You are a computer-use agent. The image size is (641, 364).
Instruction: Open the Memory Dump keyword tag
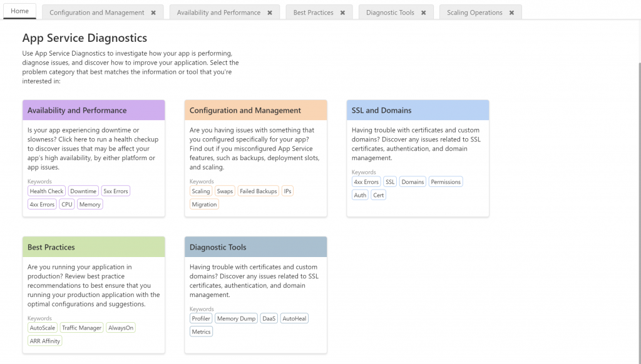pyautogui.click(x=236, y=318)
